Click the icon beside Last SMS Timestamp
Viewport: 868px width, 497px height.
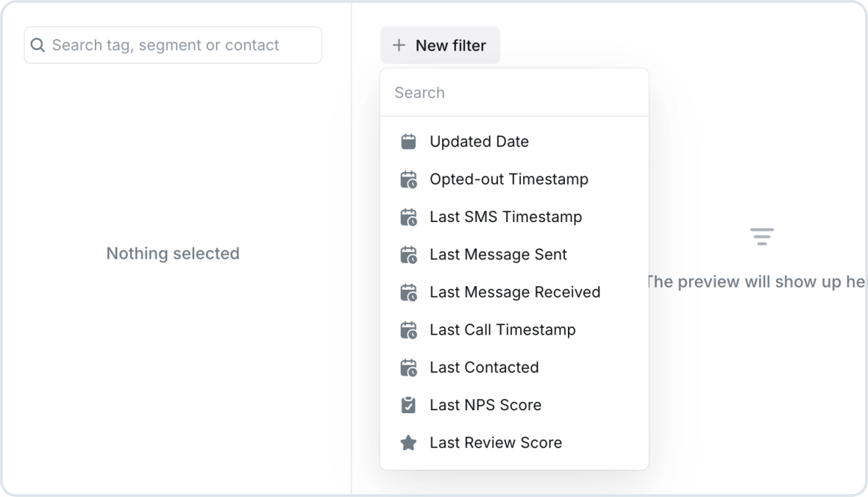(408, 217)
